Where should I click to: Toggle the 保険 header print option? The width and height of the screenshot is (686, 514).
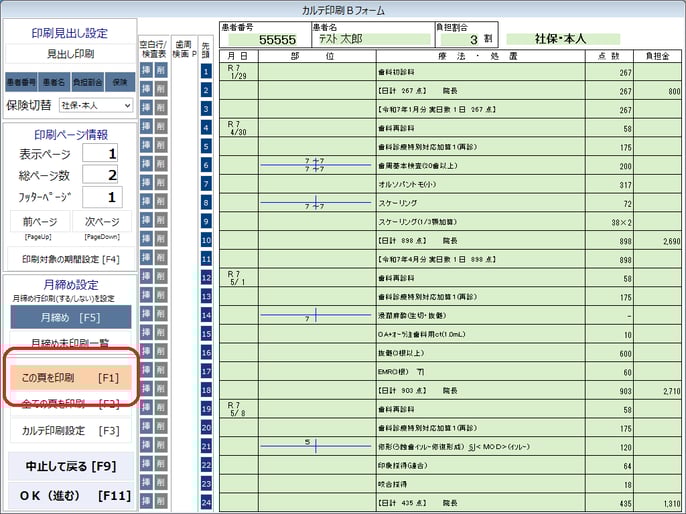point(120,80)
